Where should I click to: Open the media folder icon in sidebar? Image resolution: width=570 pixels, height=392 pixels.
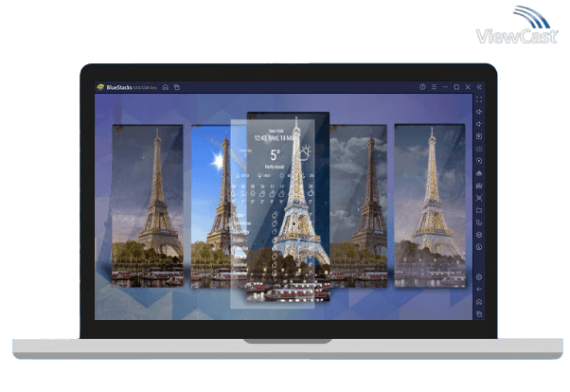(x=479, y=210)
